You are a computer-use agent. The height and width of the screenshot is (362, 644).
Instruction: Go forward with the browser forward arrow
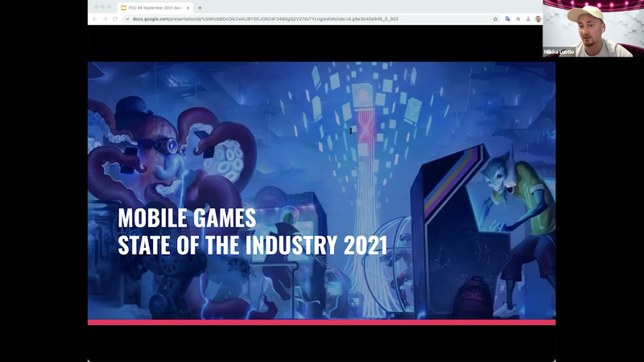pos(105,19)
